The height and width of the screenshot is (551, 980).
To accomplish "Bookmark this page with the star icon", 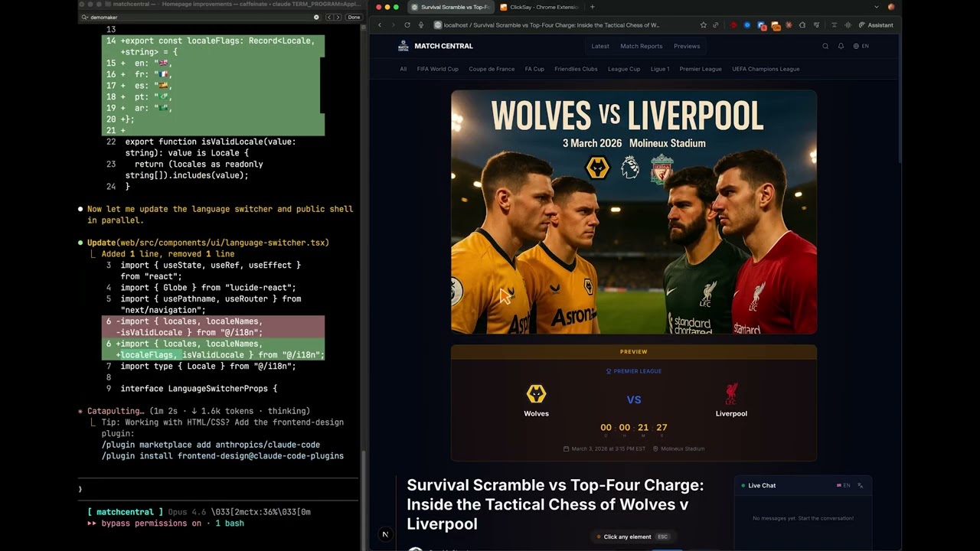I will [704, 25].
